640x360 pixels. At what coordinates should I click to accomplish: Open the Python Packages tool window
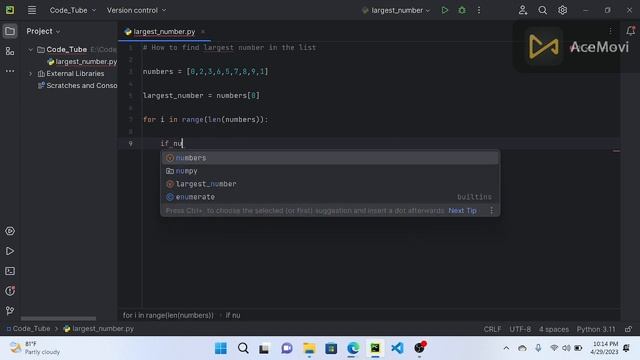tap(10, 231)
